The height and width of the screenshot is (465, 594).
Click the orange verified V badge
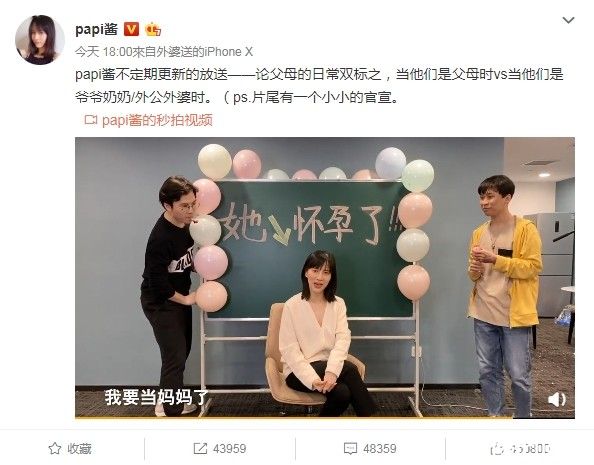(x=131, y=29)
